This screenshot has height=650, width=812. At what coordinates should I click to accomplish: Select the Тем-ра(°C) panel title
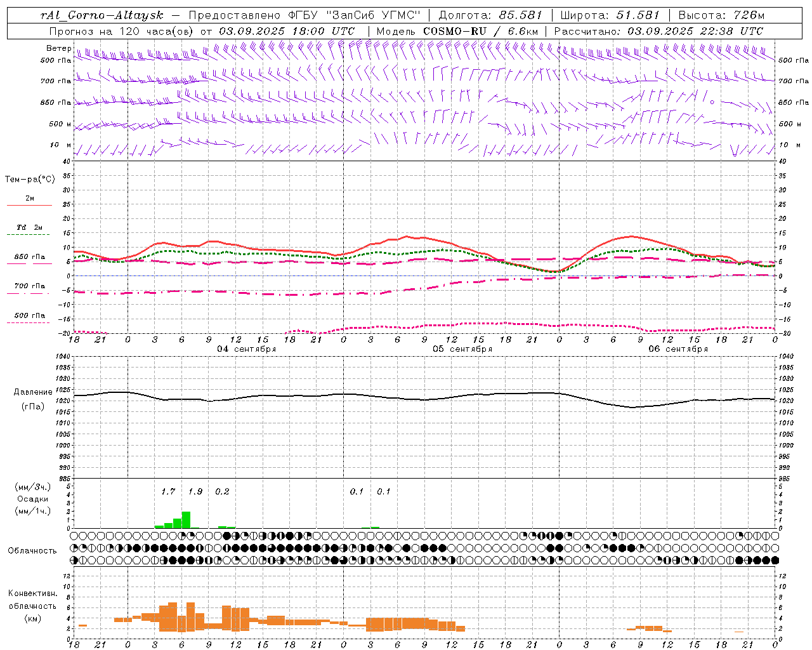pyautogui.click(x=30, y=180)
